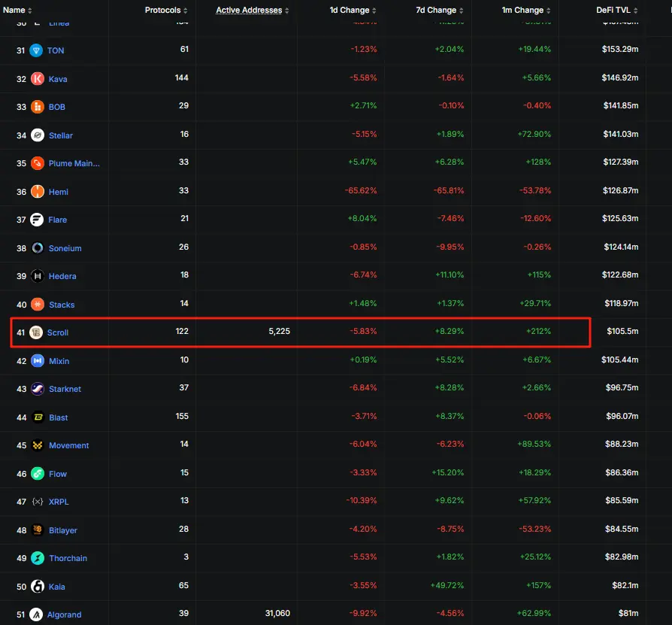Click the Active Addresses header label
672x625 pixels.
coord(249,10)
